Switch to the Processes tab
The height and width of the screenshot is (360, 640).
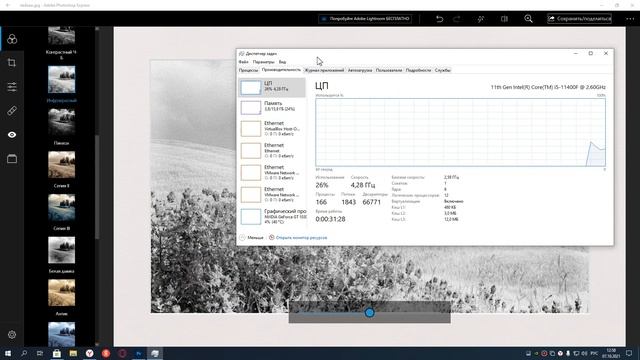248,70
